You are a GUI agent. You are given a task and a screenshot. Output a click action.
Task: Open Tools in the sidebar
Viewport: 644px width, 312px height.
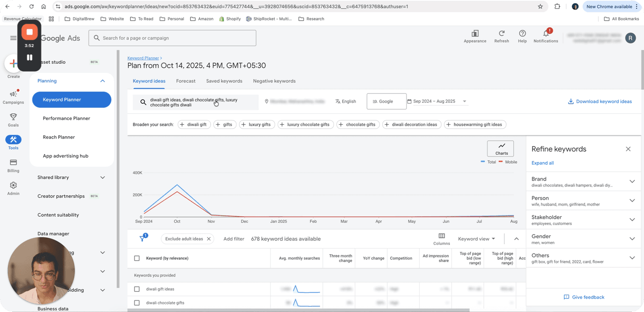tap(13, 143)
